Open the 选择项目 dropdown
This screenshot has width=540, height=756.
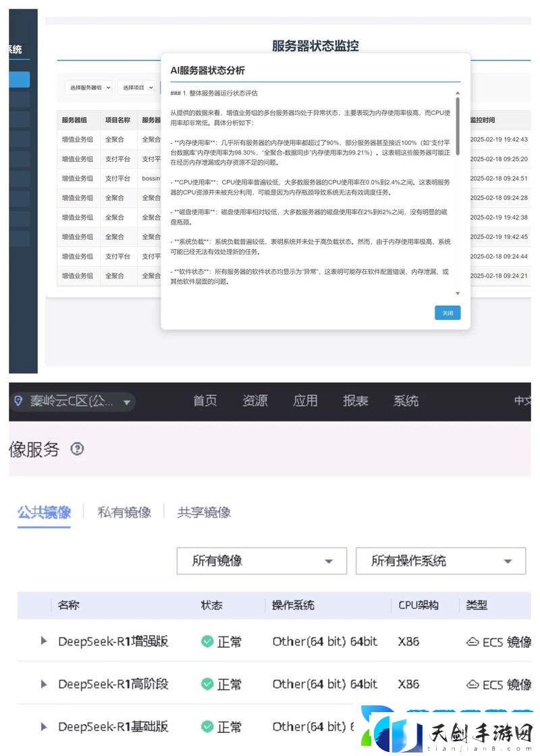(137, 87)
